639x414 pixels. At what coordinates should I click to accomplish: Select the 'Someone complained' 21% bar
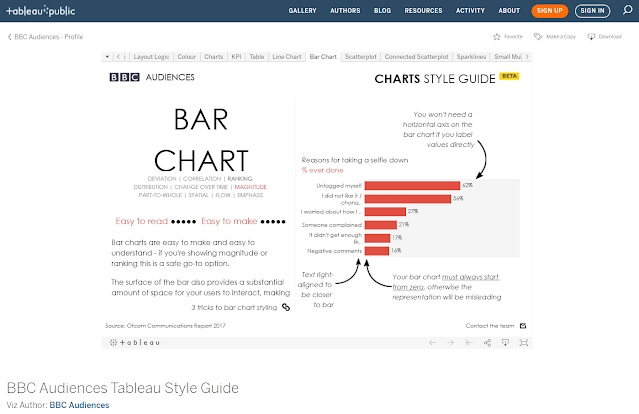(381, 225)
